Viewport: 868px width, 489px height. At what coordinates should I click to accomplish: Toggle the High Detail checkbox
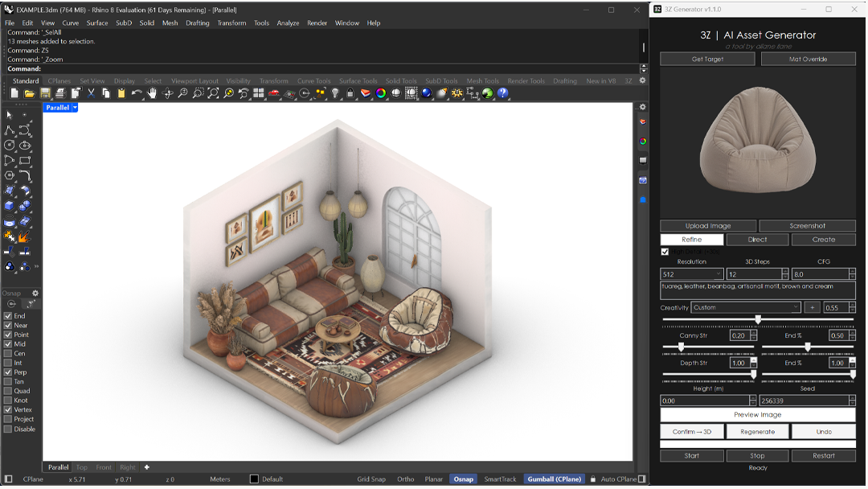(x=665, y=252)
